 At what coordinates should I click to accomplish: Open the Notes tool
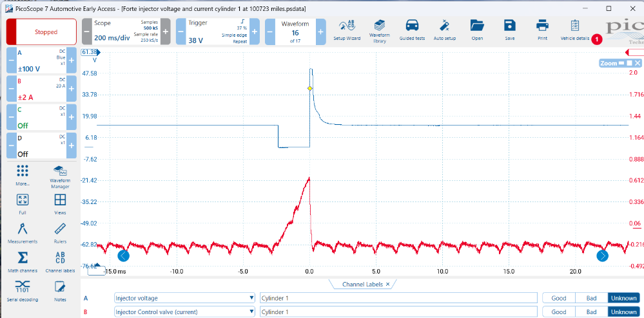pyautogui.click(x=60, y=291)
